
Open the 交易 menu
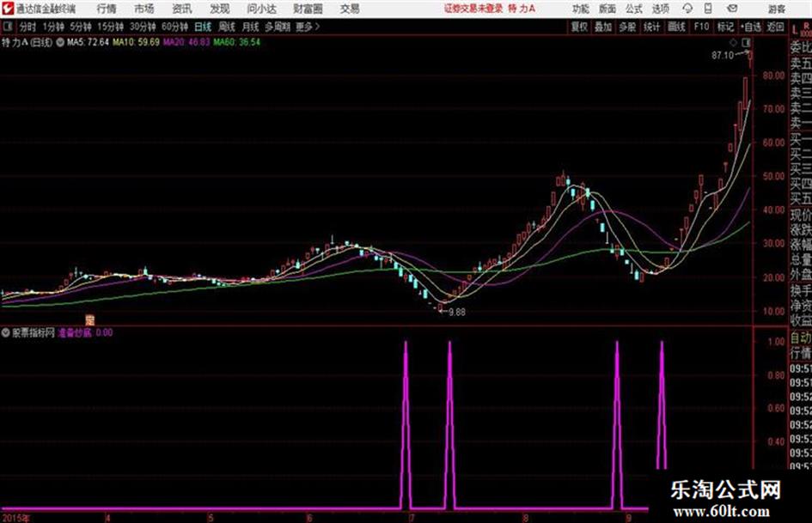[x=350, y=9]
